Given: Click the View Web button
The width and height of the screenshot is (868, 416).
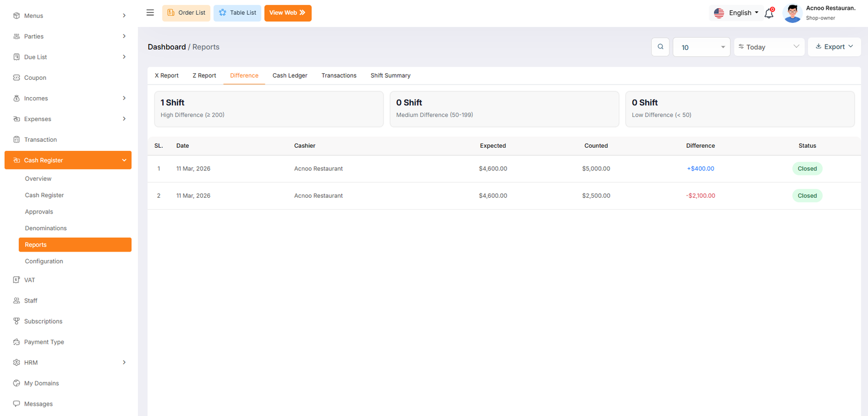Looking at the screenshot, I should (288, 13).
